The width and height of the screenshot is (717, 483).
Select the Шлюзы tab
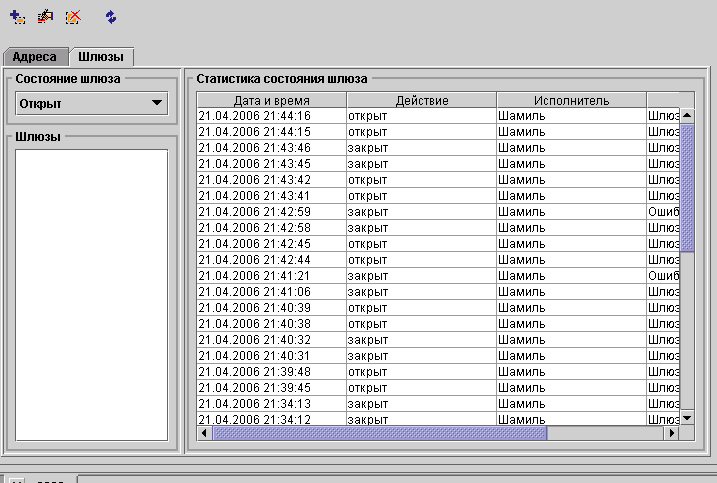point(101,57)
